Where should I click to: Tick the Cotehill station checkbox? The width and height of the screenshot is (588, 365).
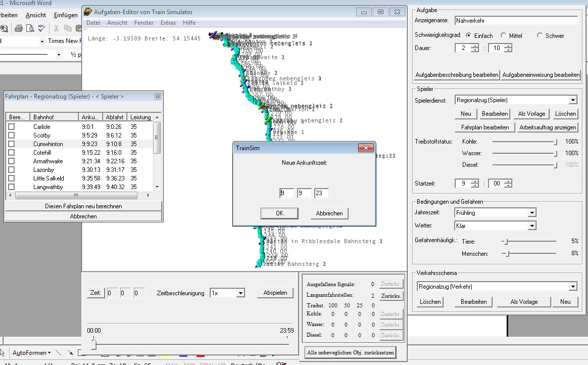pyautogui.click(x=11, y=153)
